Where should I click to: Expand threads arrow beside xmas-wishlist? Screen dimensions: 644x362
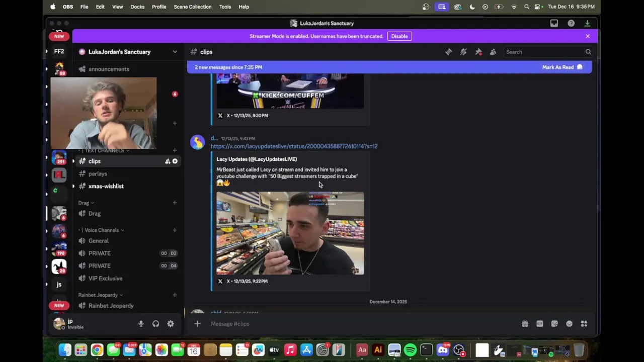(x=73, y=186)
